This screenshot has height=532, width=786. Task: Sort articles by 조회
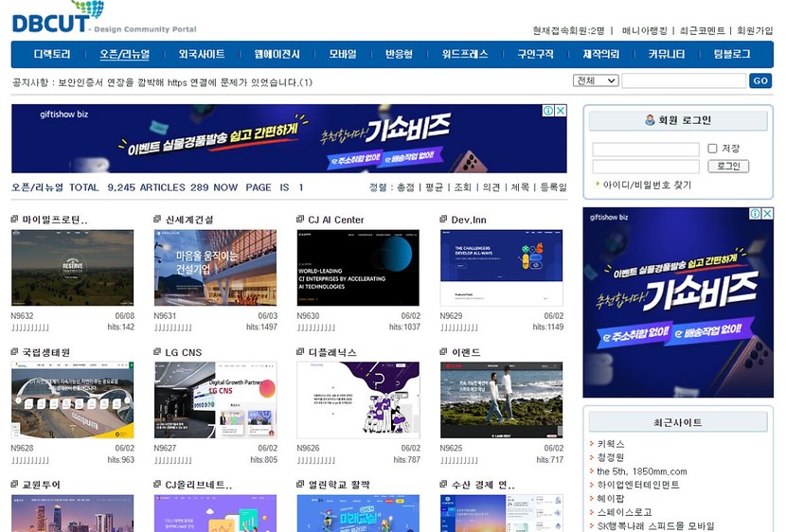[462, 187]
